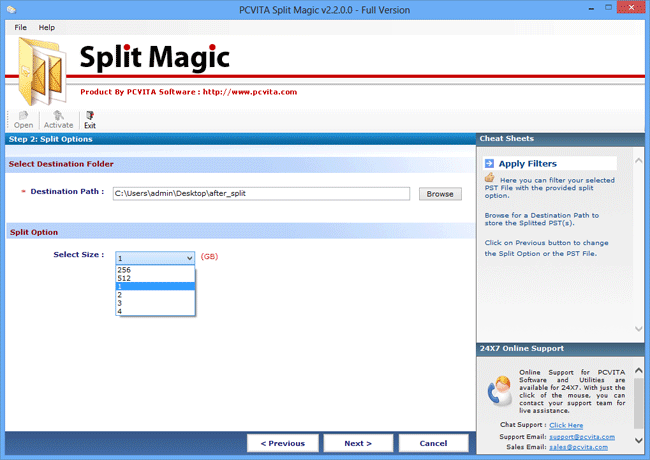Click the Select Destination Folder heading
The height and width of the screenshot is (460, 650).
61,164
